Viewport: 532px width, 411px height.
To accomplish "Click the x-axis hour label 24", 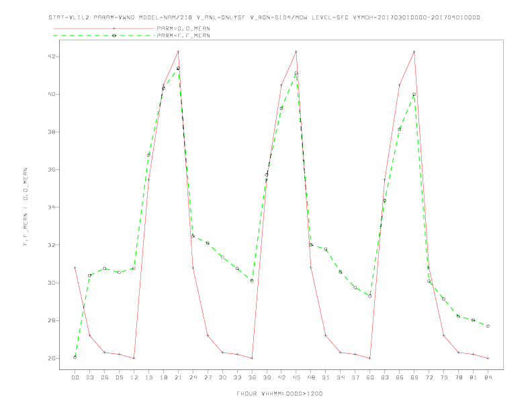I will click(x=193, y=377).
